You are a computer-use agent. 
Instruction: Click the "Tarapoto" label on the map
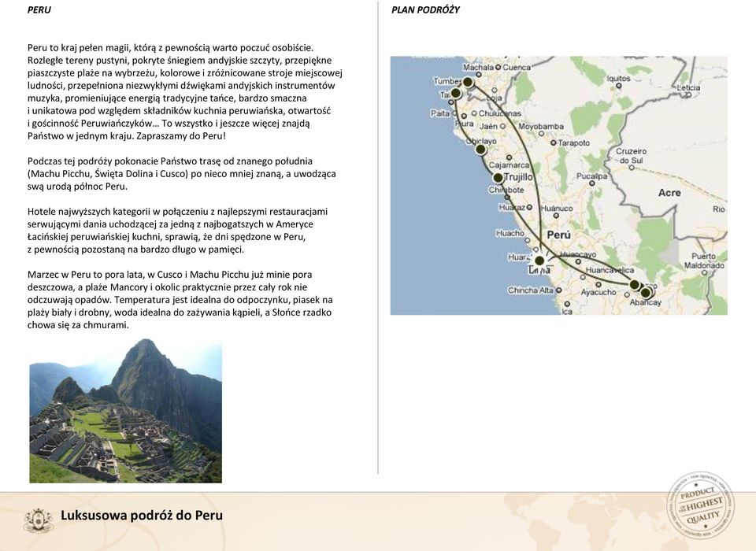click(574, 143)
